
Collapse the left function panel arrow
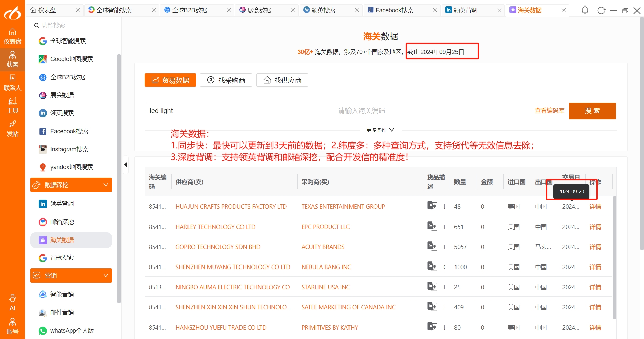[x=126, y=165]
